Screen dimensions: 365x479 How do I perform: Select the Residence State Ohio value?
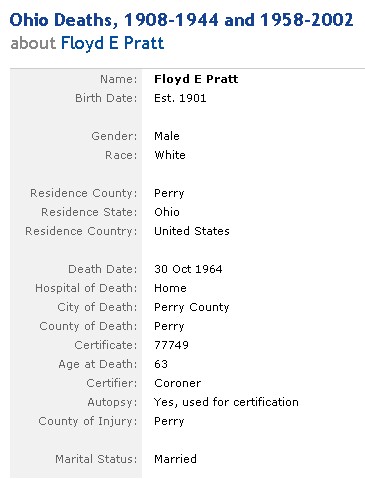167,212
